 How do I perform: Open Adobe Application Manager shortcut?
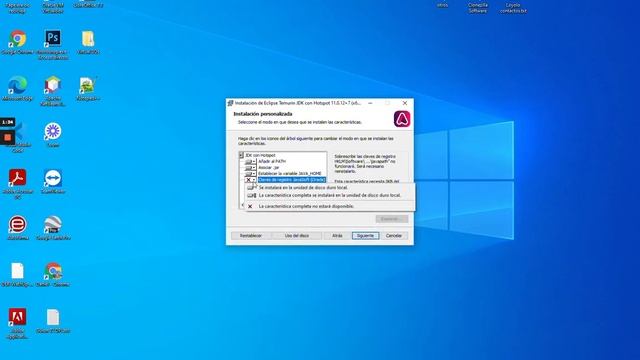17,317
